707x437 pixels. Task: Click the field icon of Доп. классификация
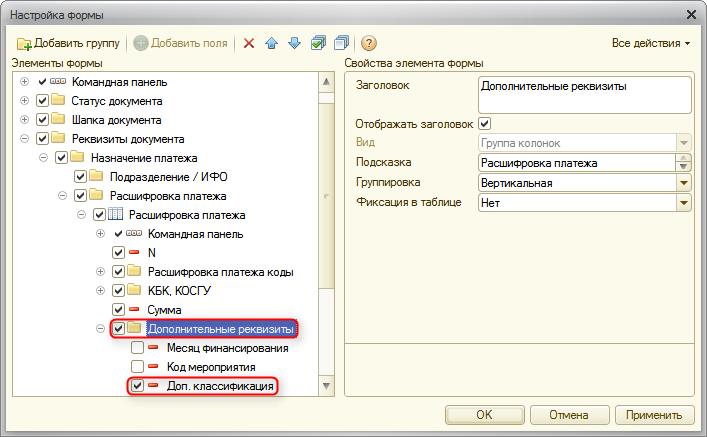coord(153,385)
